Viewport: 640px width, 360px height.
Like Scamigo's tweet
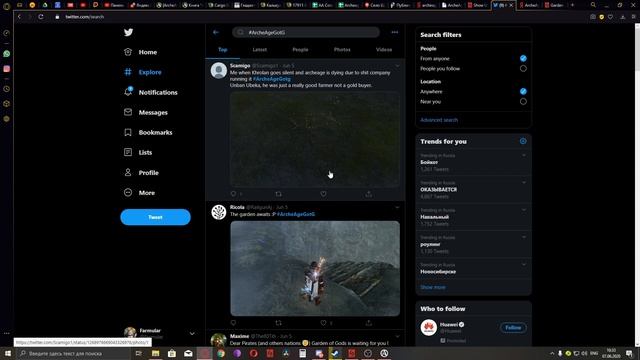(x=323, y=194)
